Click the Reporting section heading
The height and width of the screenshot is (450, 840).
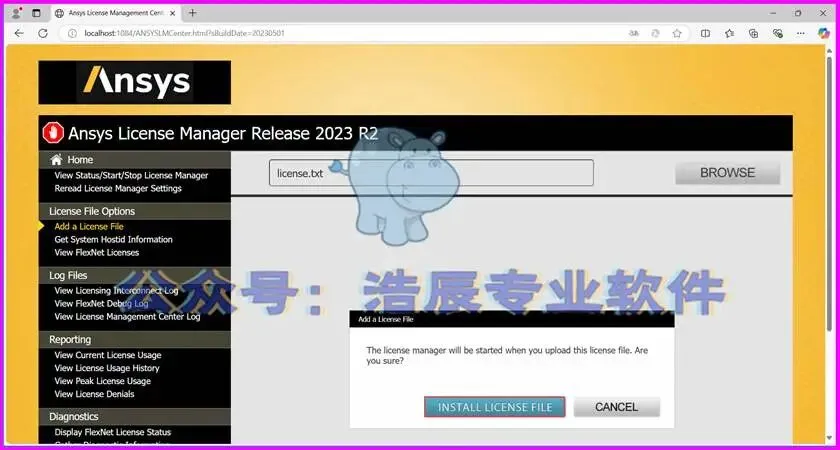70,340
